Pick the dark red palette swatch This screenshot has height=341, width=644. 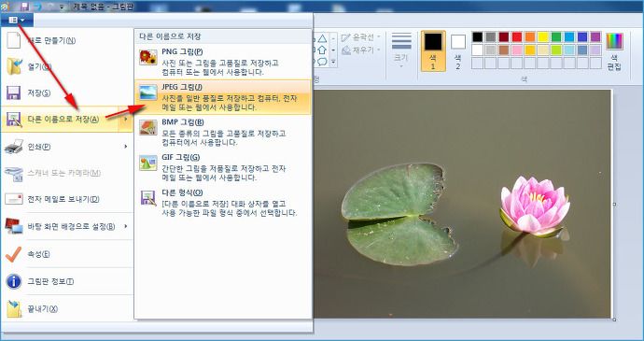pos(504,37)
